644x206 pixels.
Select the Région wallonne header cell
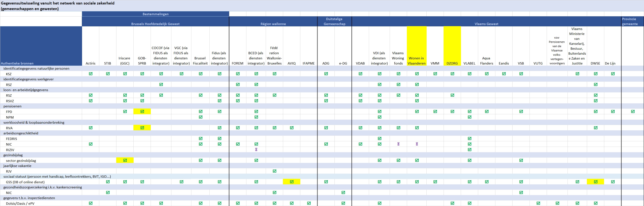coord(273,24)
